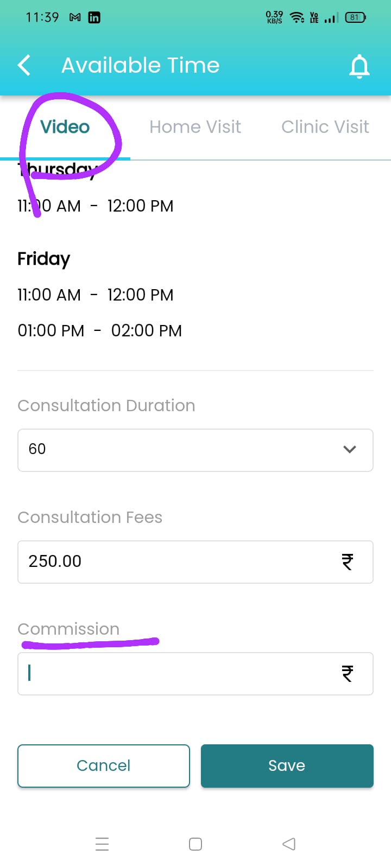Tap the back arrow in header
This screenshot has height=868, width=391.
click(x=24, y=66)
